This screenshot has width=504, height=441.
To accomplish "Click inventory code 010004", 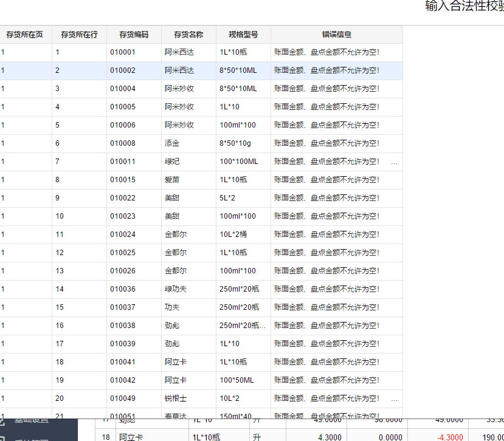I will (x=123, y=89).
